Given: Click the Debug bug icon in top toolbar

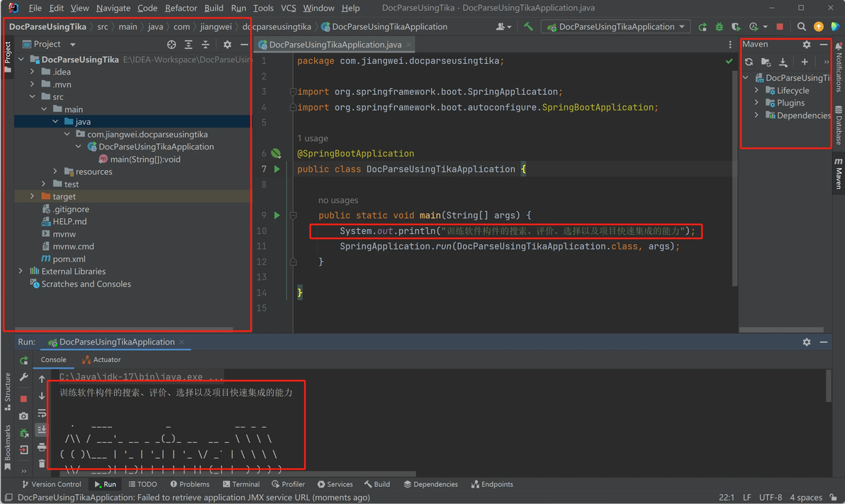Looking at the screenshot, I should 719,27.
